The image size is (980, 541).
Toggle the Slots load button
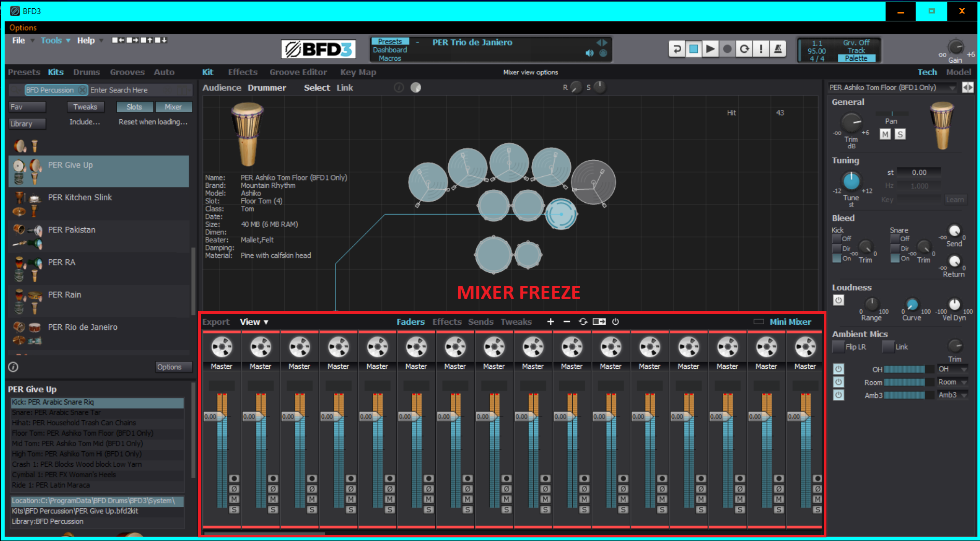pyautogui.click(x=134, y=107)
